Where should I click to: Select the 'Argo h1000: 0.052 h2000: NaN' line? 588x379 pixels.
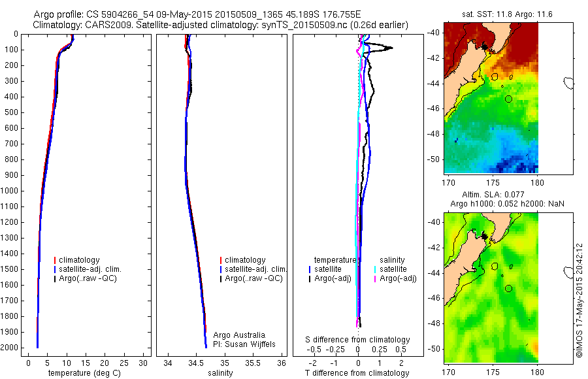tap(507, 204)
